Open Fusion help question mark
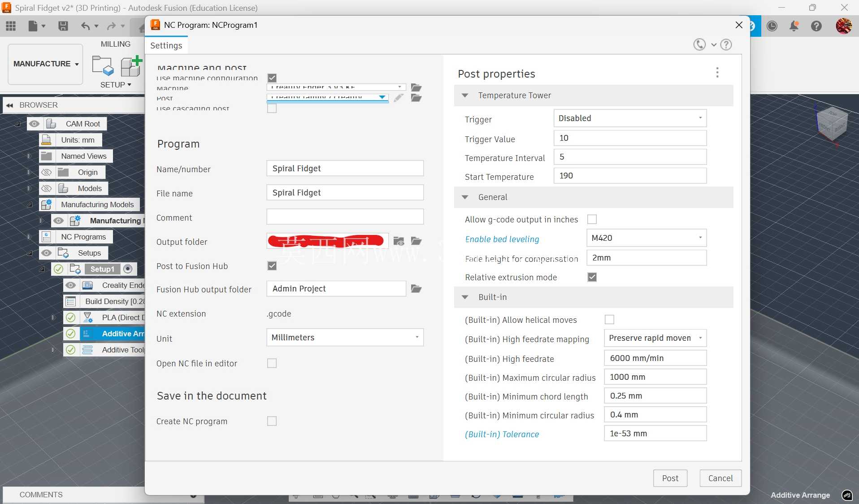 pyautogui.click(x=816, y=26)
